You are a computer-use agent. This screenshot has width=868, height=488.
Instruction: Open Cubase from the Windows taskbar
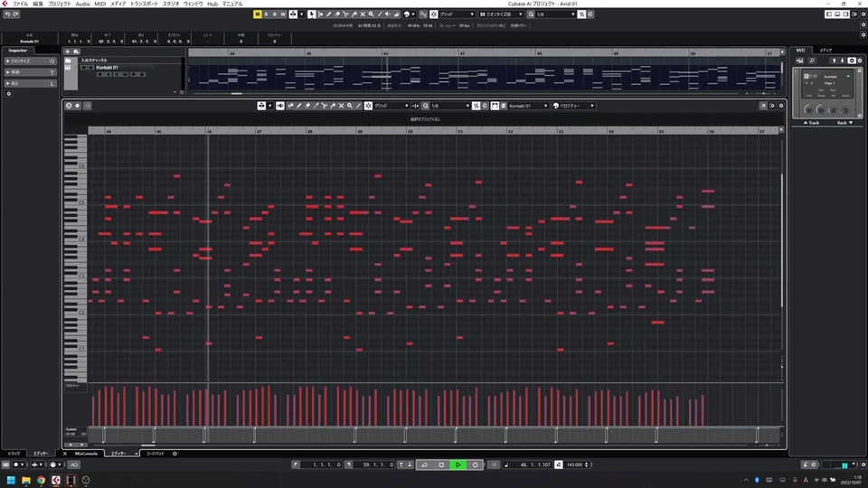[x=56, y=480]
